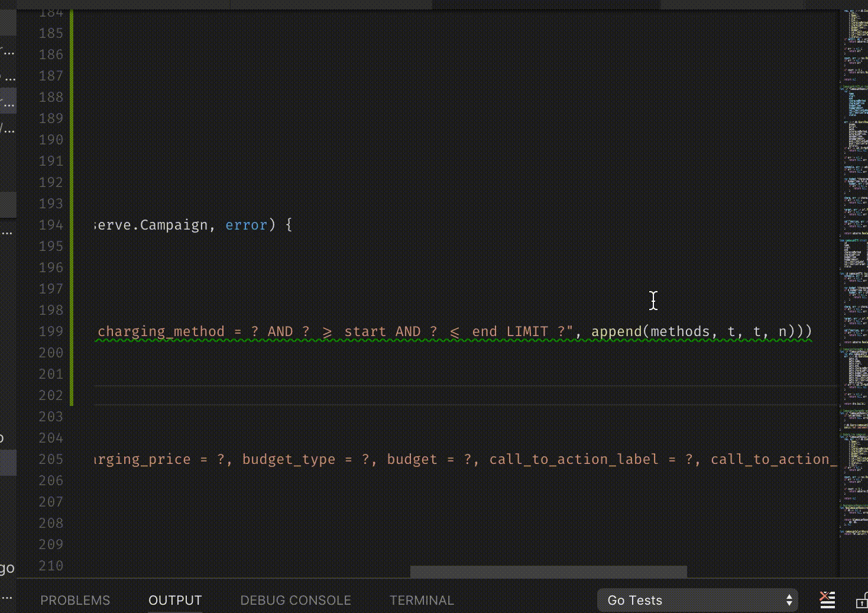Open the DEBUG CONSOLE tab
The width and height of the screenshot is (868, 613).
(295, 600)
